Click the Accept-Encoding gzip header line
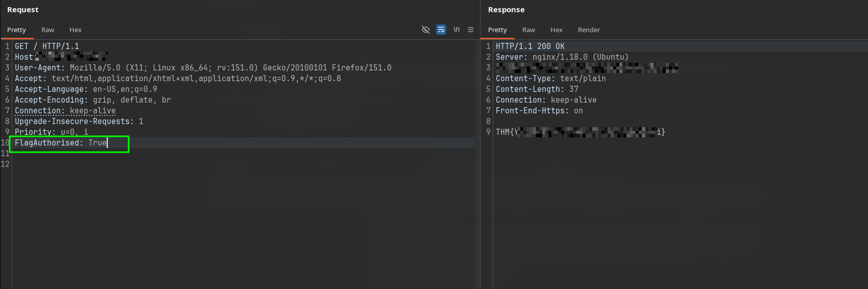Screen dimensions: 868x289 (93, 100)
